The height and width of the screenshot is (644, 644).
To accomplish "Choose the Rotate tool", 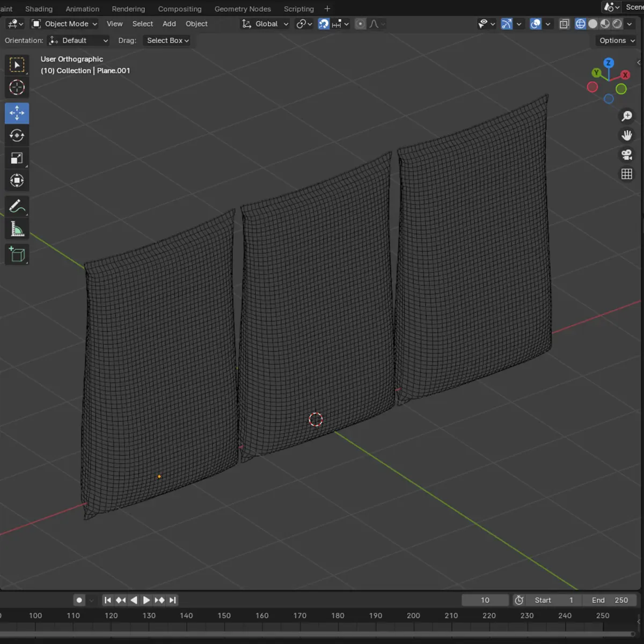I will (17, 136).
